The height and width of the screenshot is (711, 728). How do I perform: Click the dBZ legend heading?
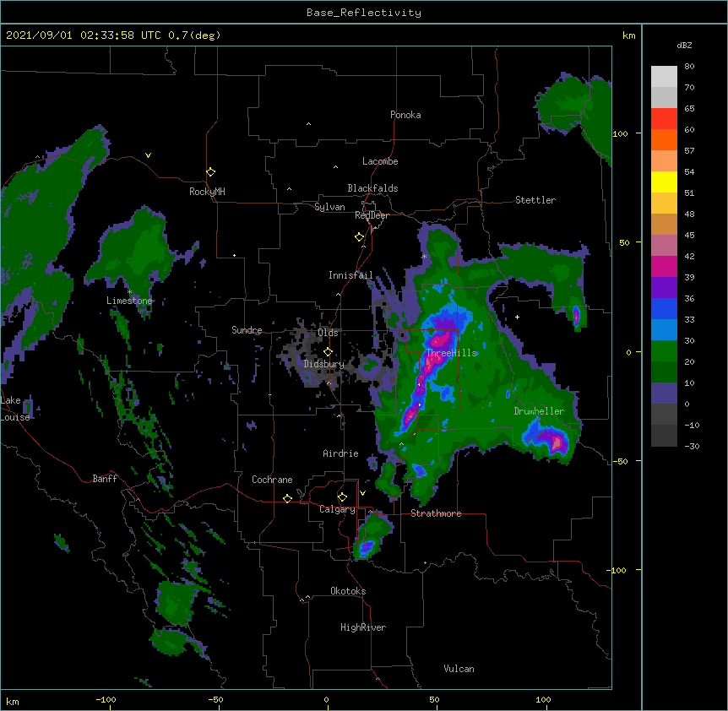684,45
